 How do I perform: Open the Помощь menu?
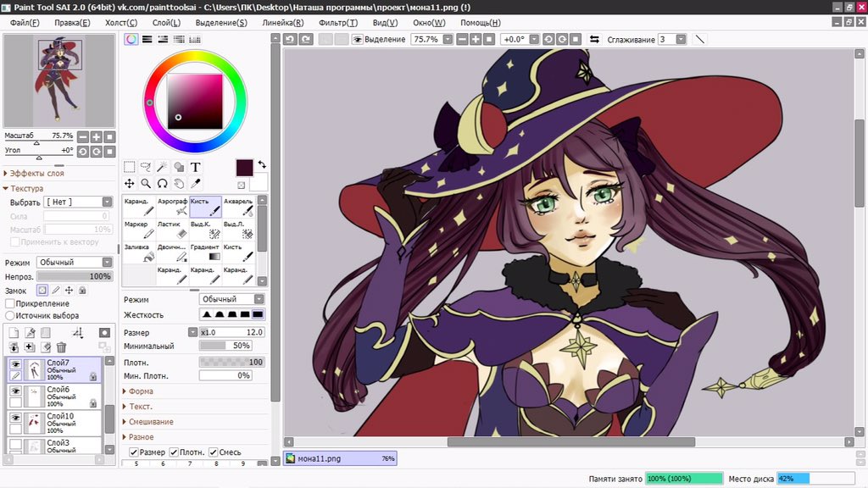(x=481, y=23)
